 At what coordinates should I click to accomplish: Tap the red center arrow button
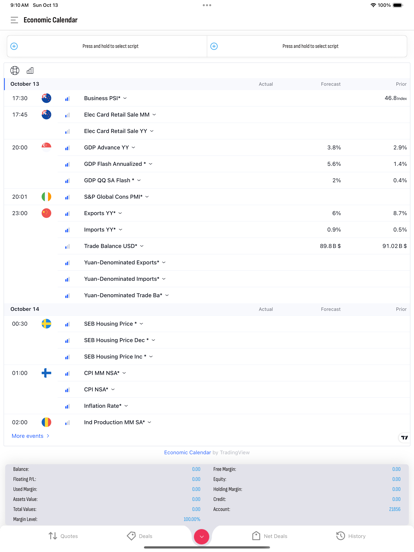point(201,537)
